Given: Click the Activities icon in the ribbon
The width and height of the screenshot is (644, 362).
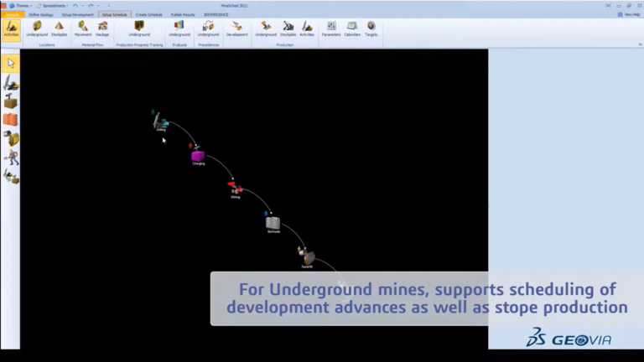Looking at the screenshot, I should click(11, 29).
